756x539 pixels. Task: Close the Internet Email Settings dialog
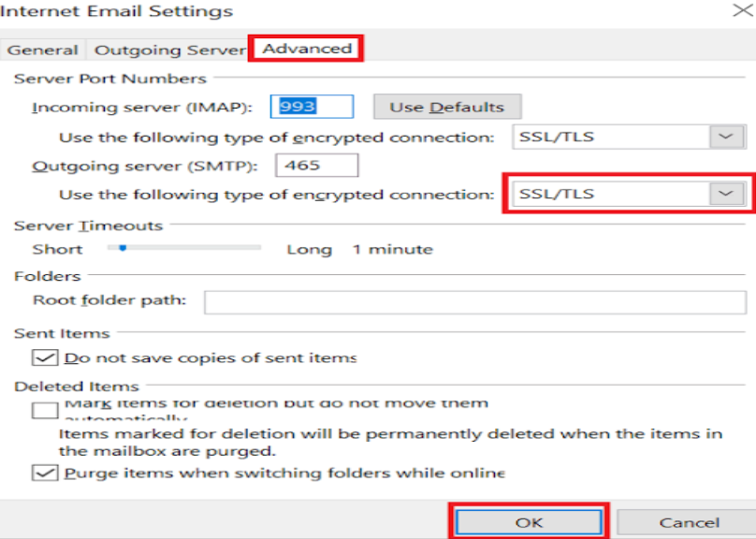pos(743,10)
